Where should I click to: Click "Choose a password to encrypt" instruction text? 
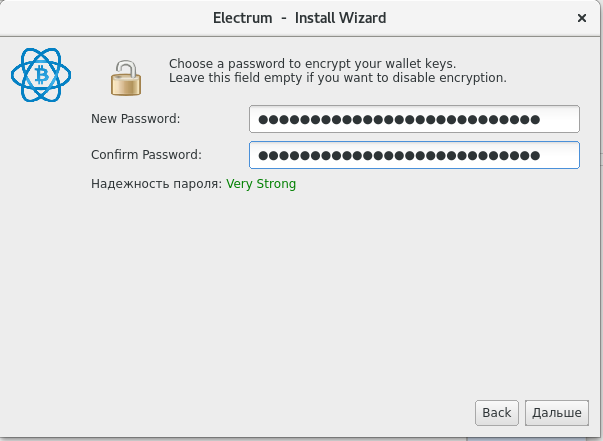312,63
